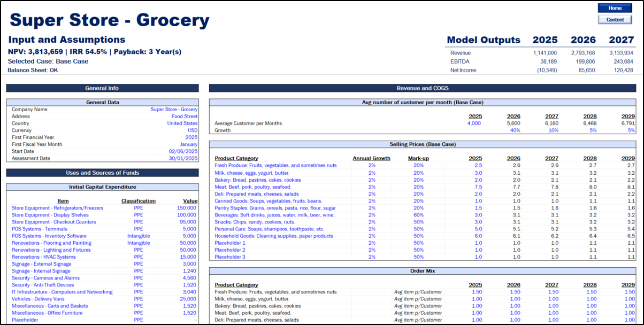Edit the 2026 customer growth 40% cell
This screenshot has width=644, height=325.
click(x=515, y=130)
